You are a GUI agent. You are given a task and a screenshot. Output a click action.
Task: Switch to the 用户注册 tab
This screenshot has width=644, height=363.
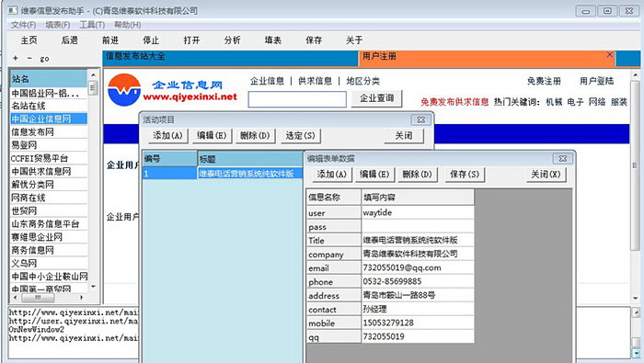coord(487,58)
